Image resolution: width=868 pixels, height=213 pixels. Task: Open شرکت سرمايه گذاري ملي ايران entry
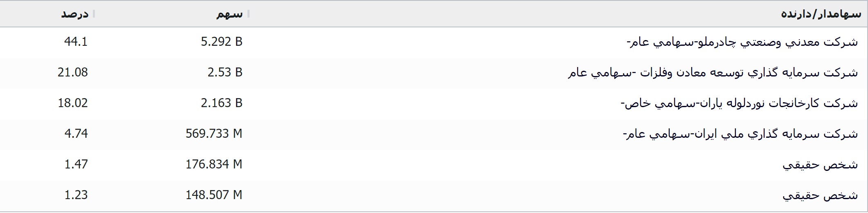point(740,134)
